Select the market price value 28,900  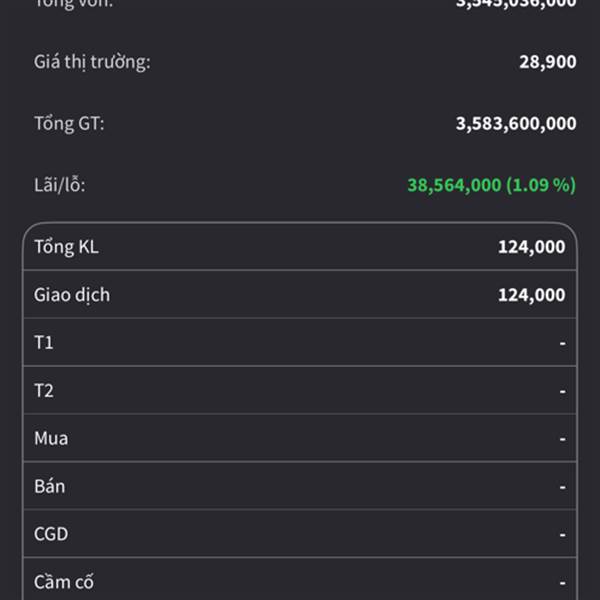pos(547,62)
